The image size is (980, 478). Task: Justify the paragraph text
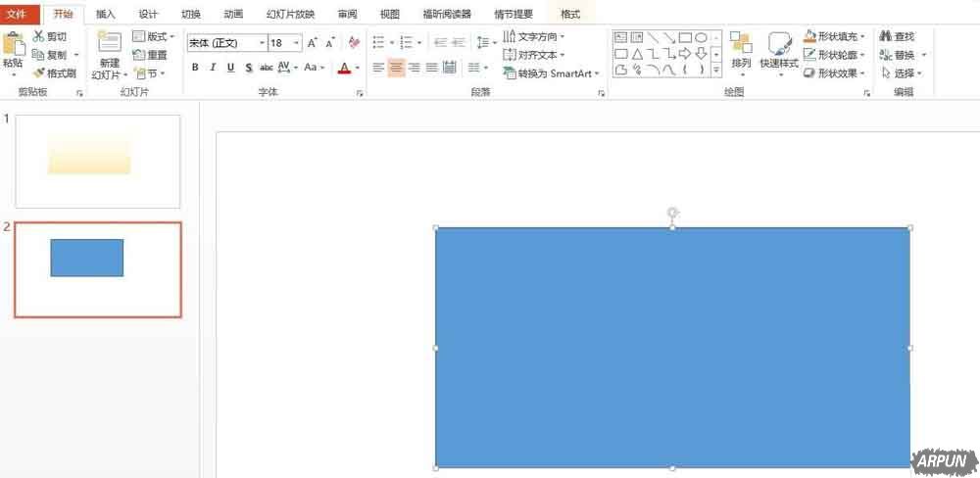[x=431, y=68]
